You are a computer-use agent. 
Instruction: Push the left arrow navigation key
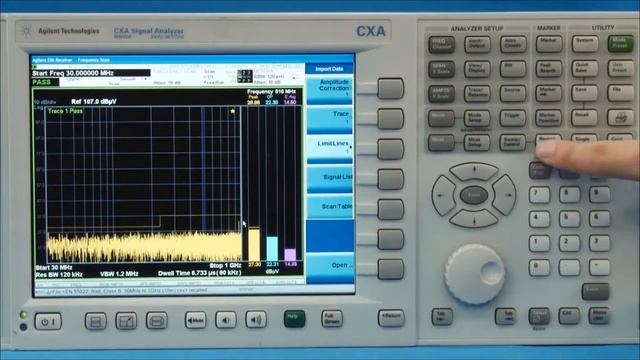point(443,196)
